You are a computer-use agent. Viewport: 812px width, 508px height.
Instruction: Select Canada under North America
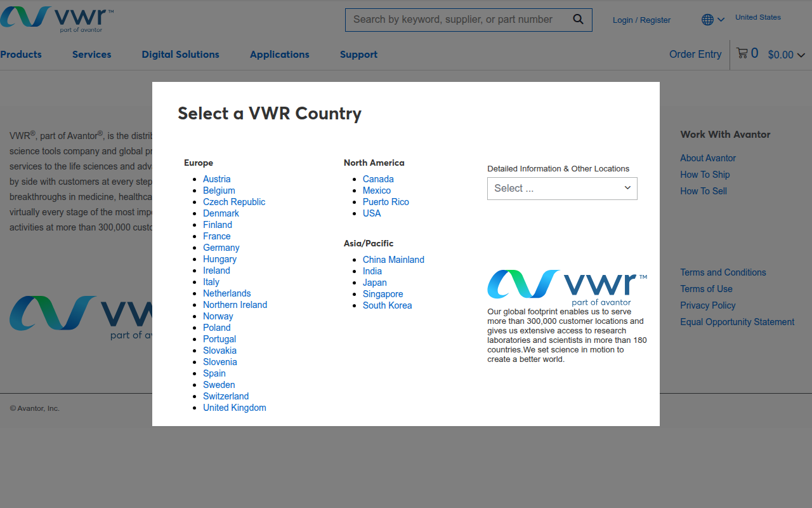coord(378,179)
